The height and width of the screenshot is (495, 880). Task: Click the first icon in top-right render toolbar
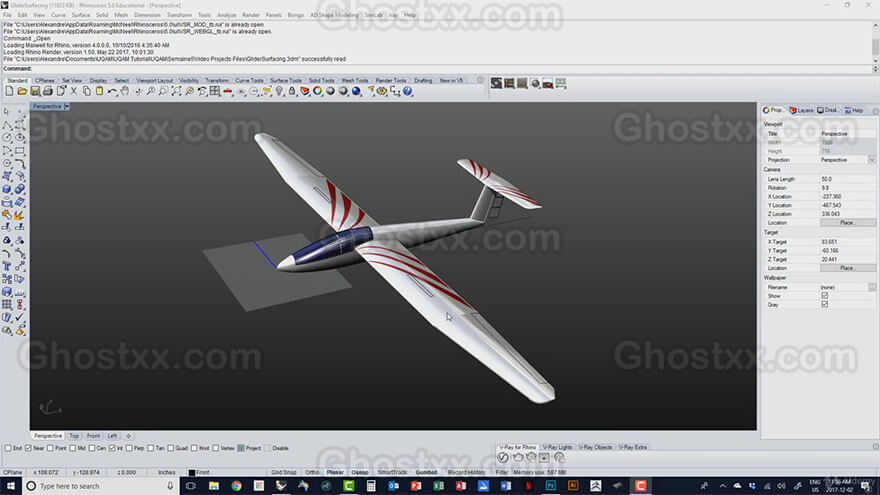tap(496, 84)
